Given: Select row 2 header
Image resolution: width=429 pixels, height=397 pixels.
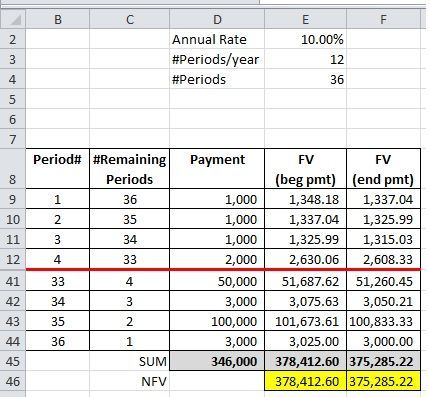Looking at the screenshot, I should pyautogui.click(x=13, y=39).
